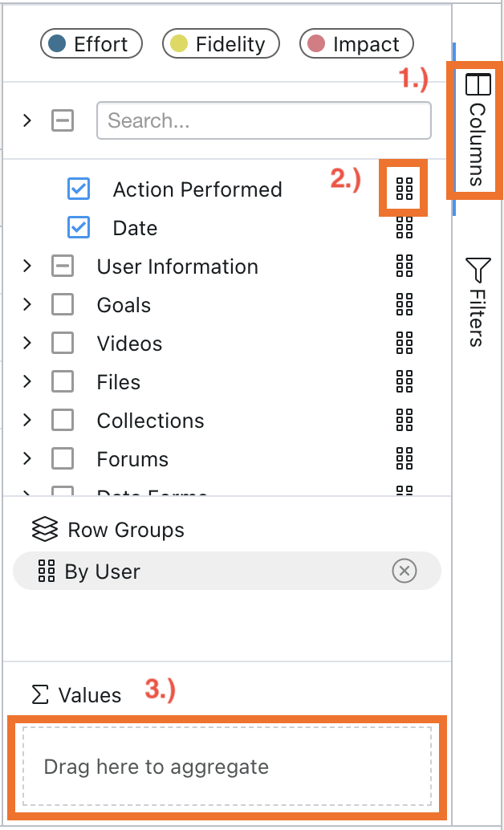Toggle the Fidelity legend pill
The width and height of the screenshot is (504, 830).
[221, 44]
